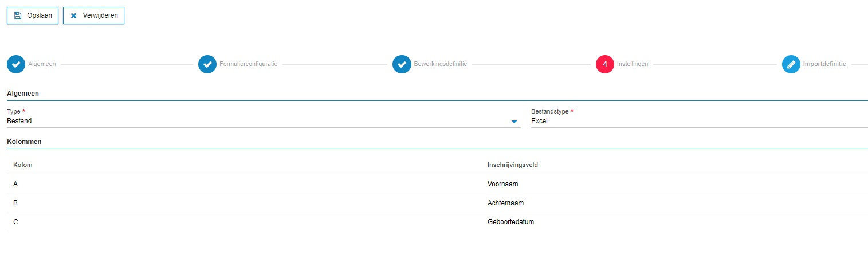Click the Verwijderen delete button
Image resolution: width=868 pixels, height=253 pixels.
pos(93,15)
